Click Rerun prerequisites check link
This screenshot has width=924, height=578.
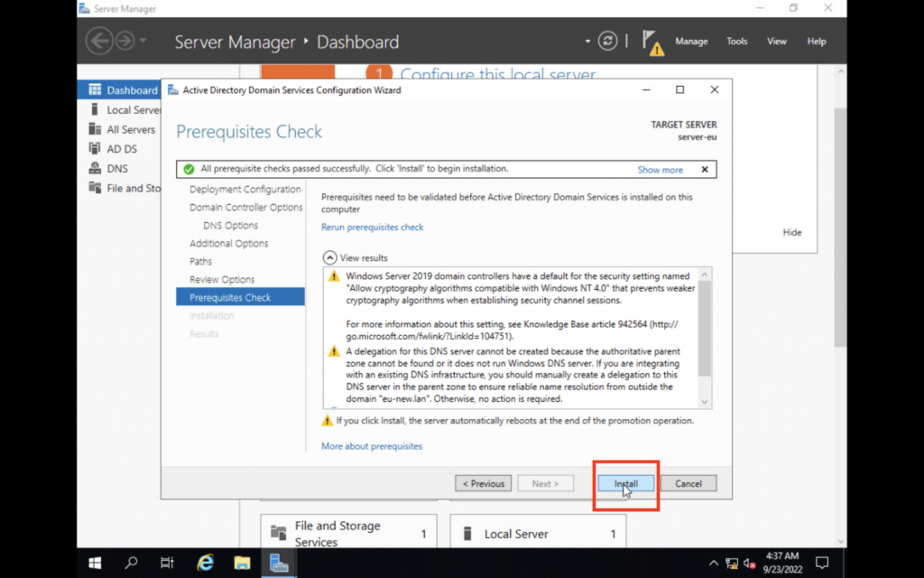(372, 227)
